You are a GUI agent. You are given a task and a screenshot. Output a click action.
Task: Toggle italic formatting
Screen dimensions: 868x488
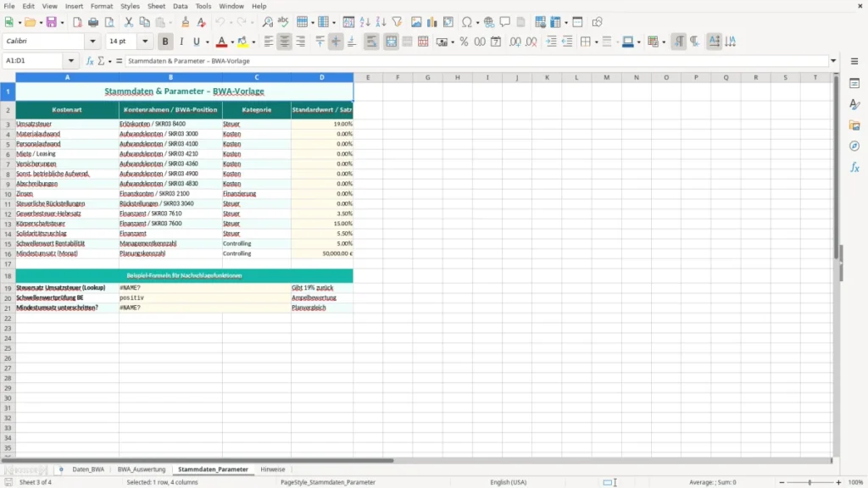click(x=181, y=42)
